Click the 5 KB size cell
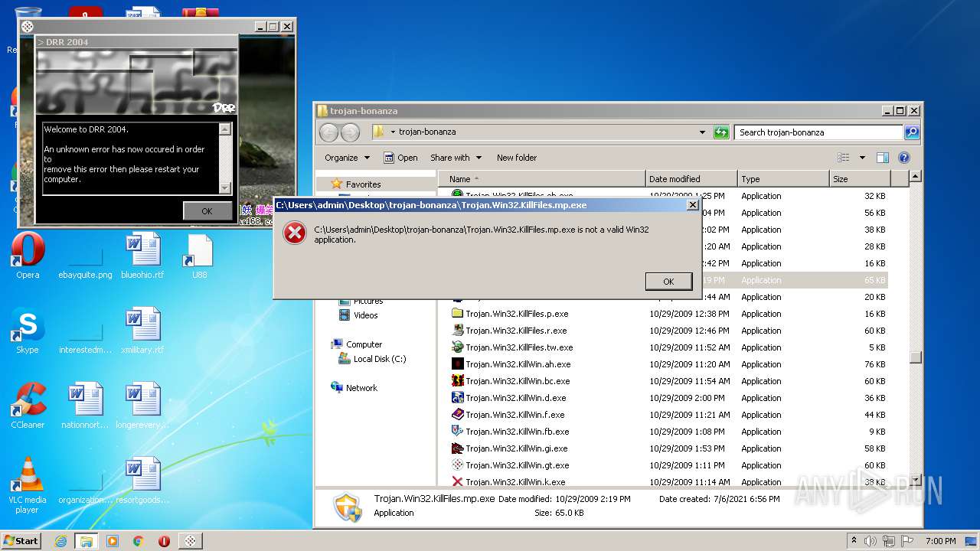 pyautogui.click(x=877, y=347)
